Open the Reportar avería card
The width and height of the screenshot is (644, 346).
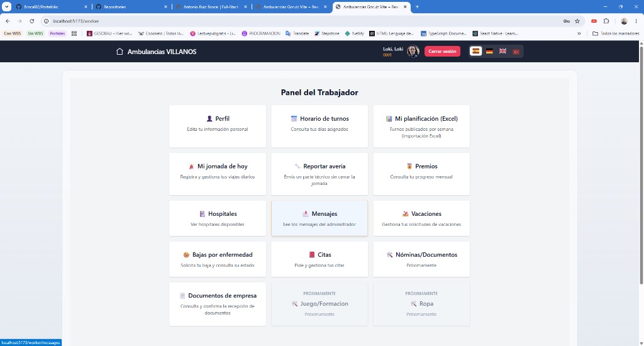pos(319,174)
